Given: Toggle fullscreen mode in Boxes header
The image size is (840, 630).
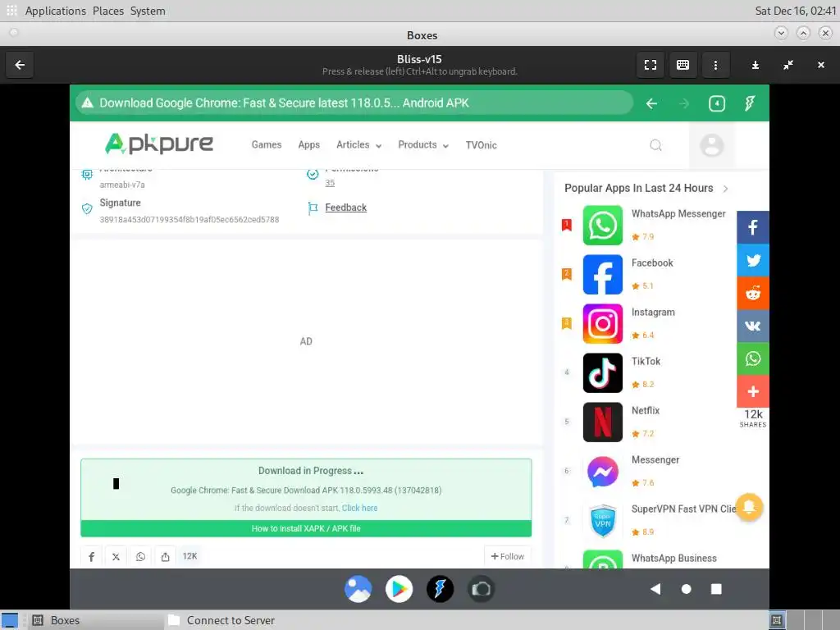Looking at the screenshot, I should tap(651, 65).
